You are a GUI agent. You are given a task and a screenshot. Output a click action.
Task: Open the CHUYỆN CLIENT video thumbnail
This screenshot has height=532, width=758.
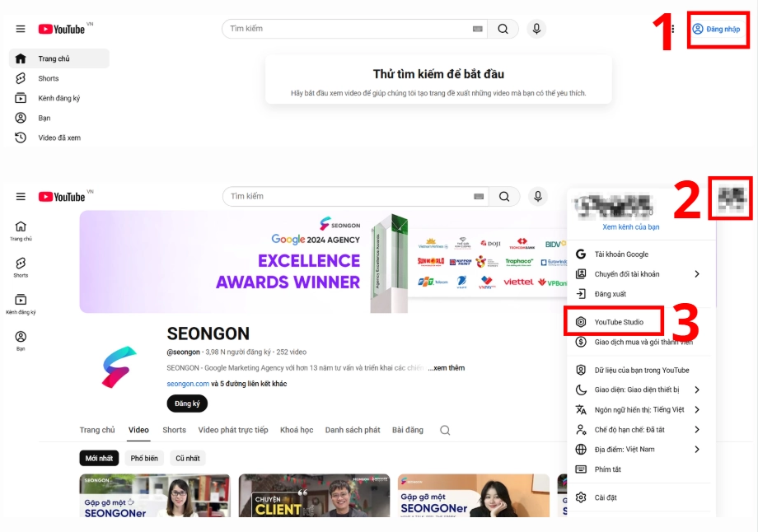314,495
